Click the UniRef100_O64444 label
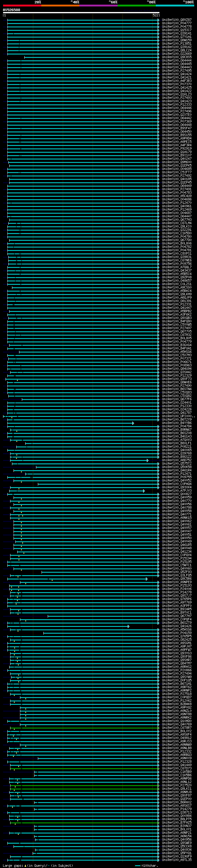Screen dimensions: 197x868 [176, 61]
